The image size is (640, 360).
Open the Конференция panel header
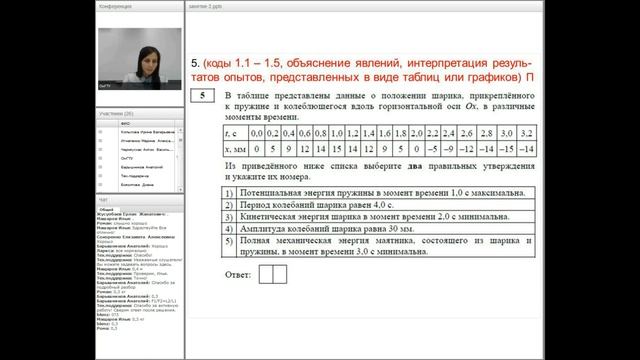click(140, 6)
